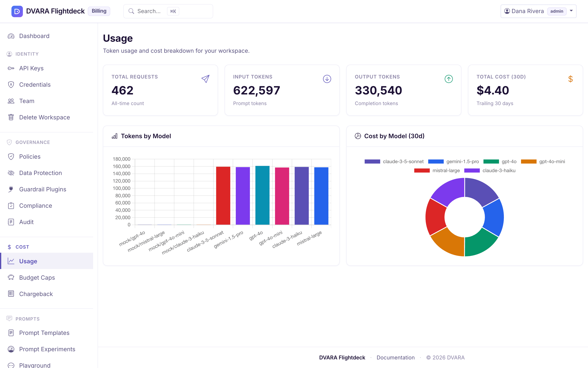Click the up-arrow icon in Output Tokens card
588x368 pixels.
coord(449,79)
